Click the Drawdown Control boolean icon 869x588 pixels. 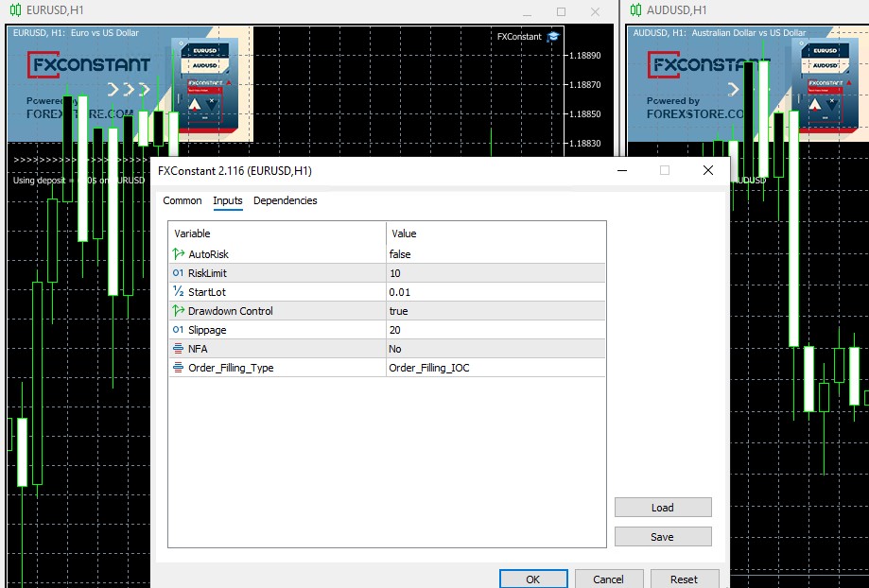(x=179, y=311)
